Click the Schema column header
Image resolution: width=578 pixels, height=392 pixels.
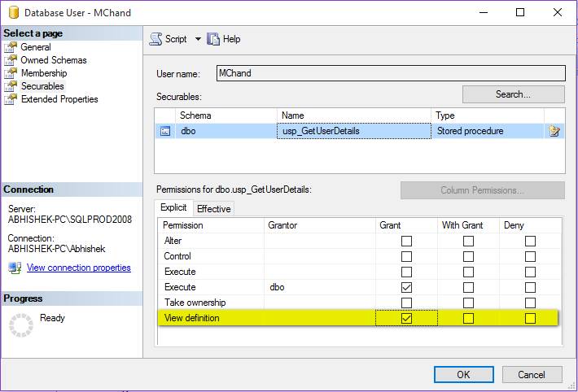[x=226, y=115]
